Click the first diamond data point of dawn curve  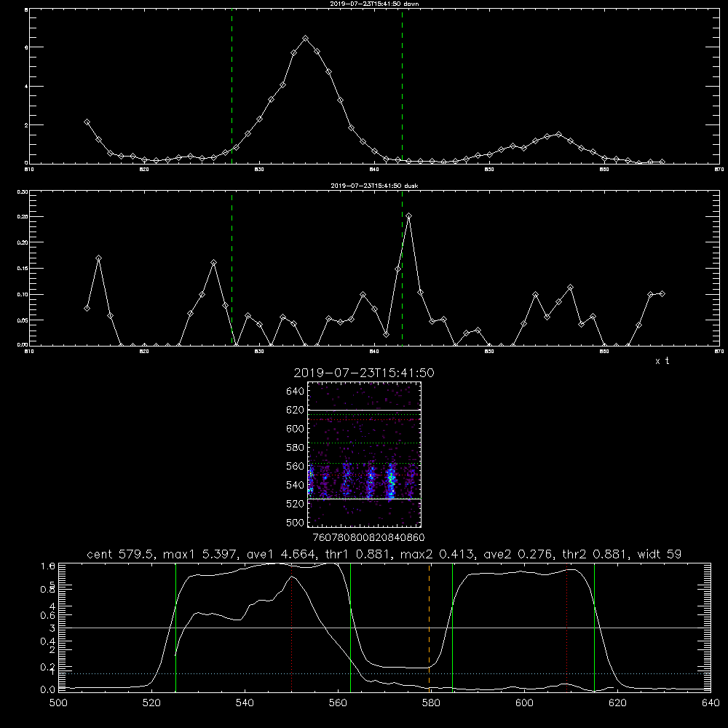[87, 122]
